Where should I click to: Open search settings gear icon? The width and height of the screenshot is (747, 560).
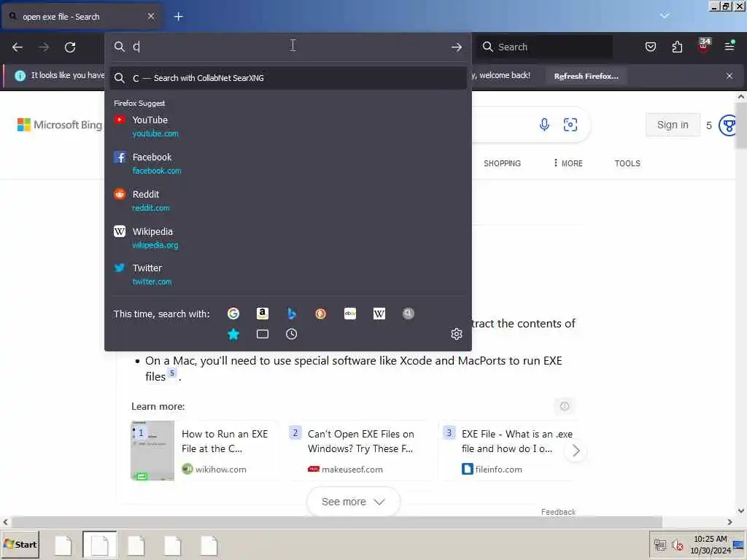click(457, 334)
